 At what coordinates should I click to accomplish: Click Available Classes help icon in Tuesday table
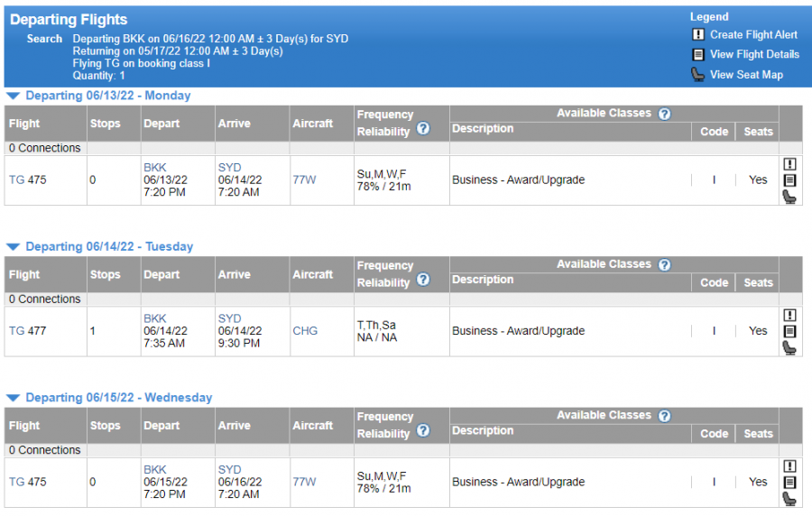coord(664,265)
